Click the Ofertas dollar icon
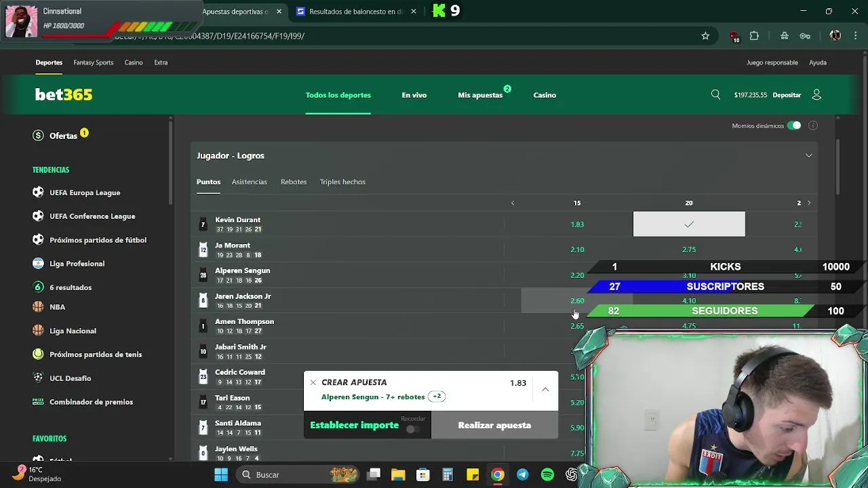 point(38,136)
